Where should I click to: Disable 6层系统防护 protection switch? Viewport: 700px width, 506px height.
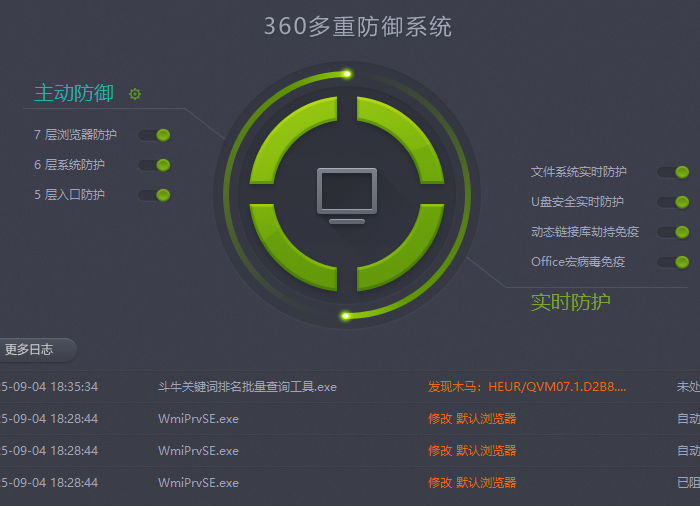coord(155,165)
